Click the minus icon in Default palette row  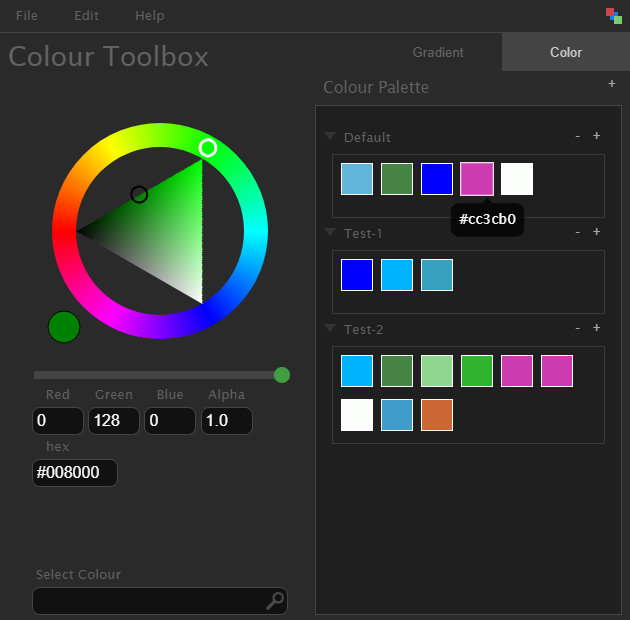pyautogui.click(x=577, y=136)
